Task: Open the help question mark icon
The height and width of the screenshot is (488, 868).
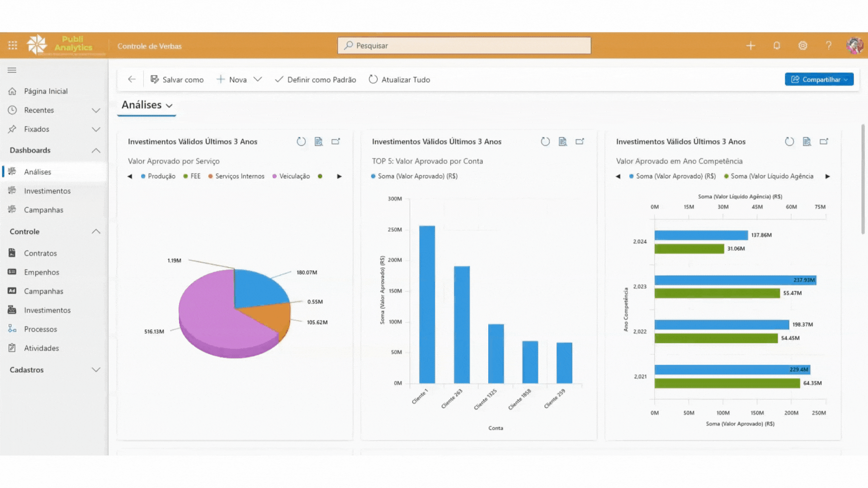Action: click(x=829, y=46)
